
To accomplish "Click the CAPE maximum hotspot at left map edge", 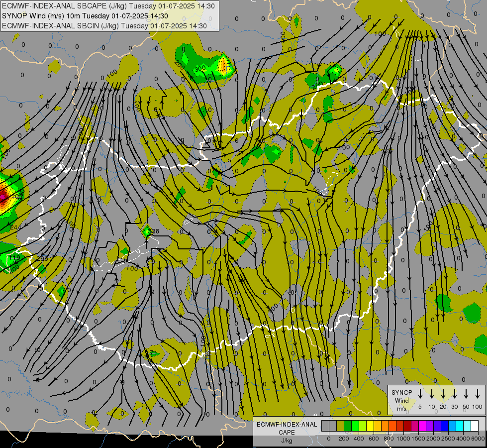I will point(2,197).
